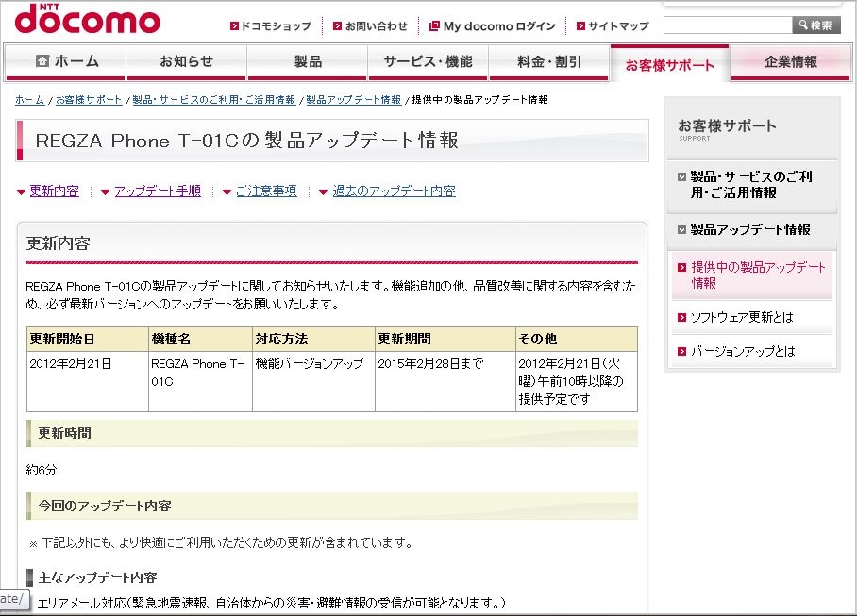Click the table cell 2015年2月28日まで
The image size is (857, 616).
point(445,381)
